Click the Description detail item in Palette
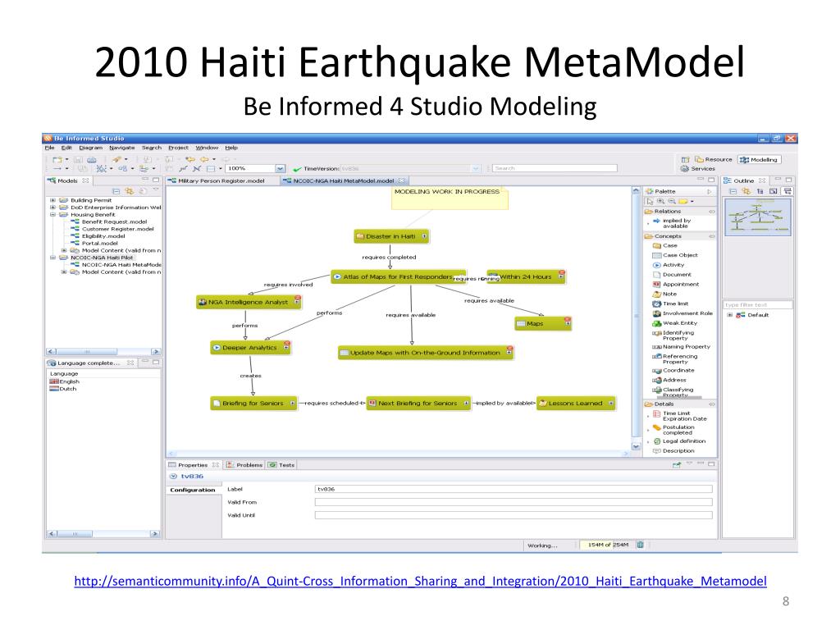 (673, 450)
